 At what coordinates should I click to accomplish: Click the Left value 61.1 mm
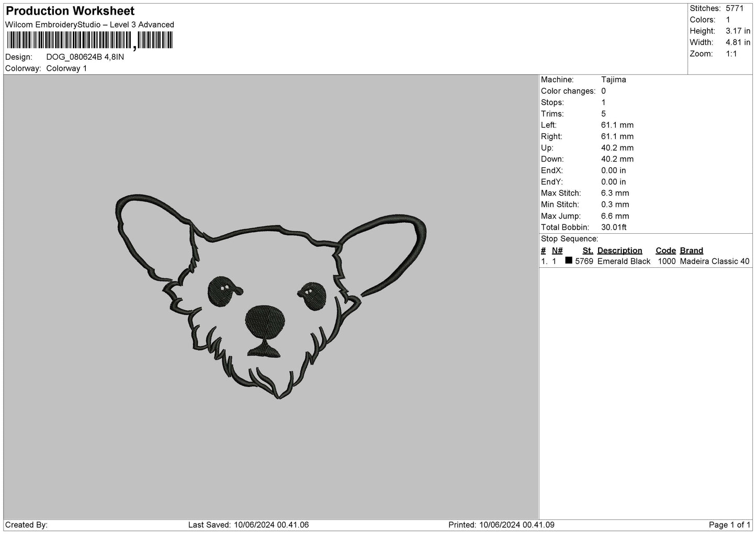click(x=617, y=125)
